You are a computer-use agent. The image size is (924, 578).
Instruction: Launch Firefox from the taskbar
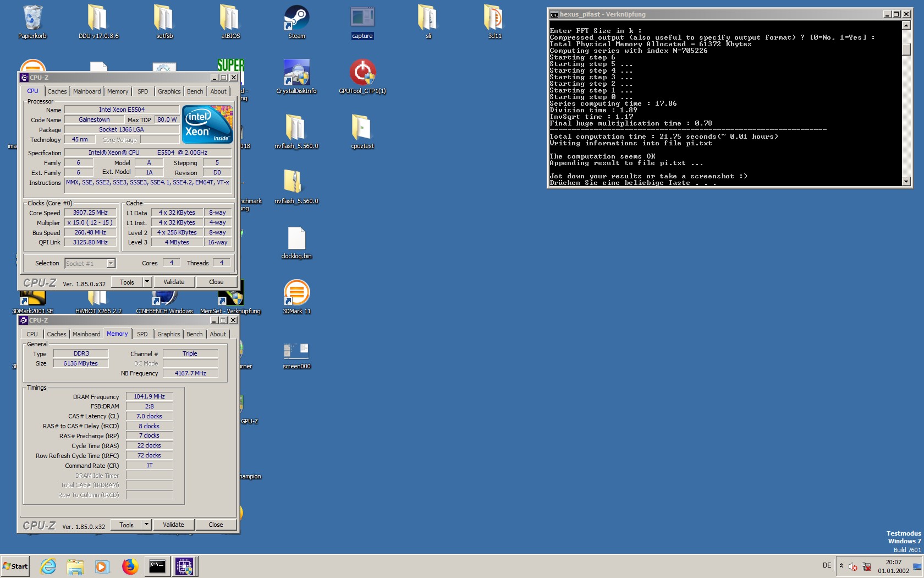click(130, 566)
